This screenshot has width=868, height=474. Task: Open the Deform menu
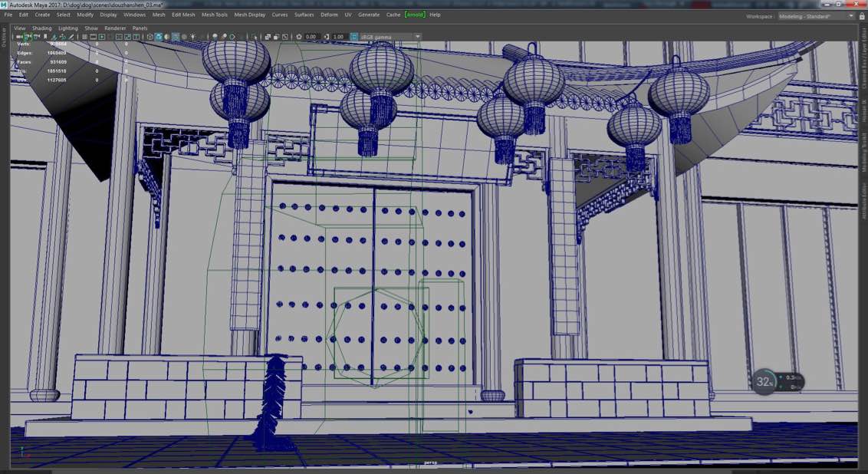coord(329,15)
